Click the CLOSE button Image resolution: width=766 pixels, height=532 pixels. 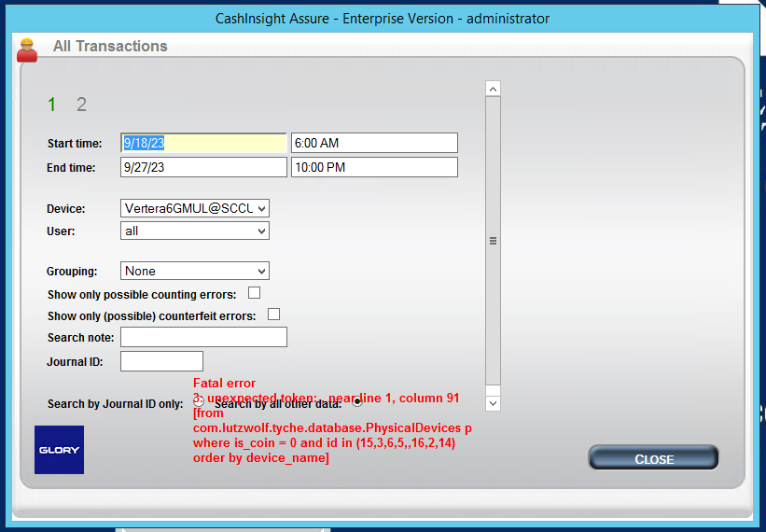click(654, 458)
